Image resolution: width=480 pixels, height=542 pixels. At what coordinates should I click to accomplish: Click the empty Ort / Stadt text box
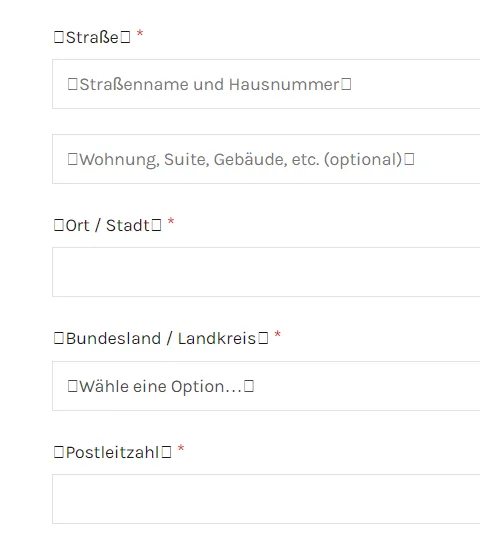[266, 272]
